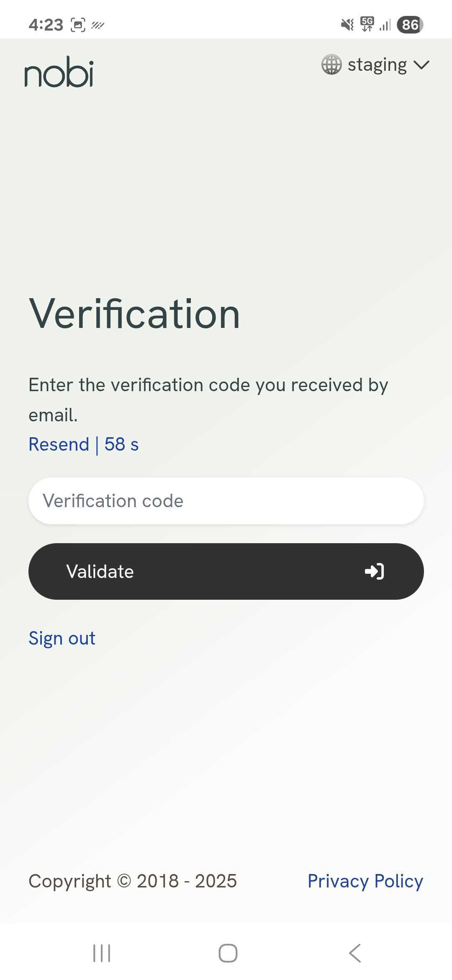Focus the Verification code field

pyautogui.click(x=226, y=501)
